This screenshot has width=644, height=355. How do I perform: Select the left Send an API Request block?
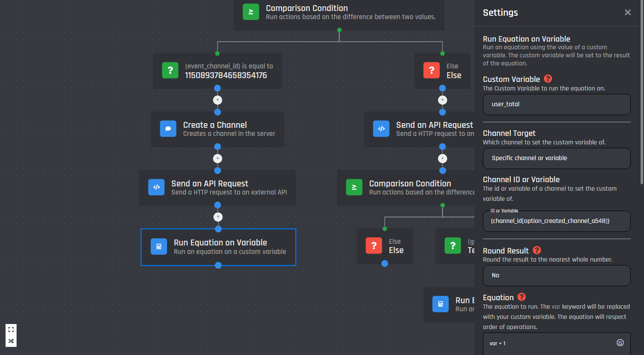217,188
